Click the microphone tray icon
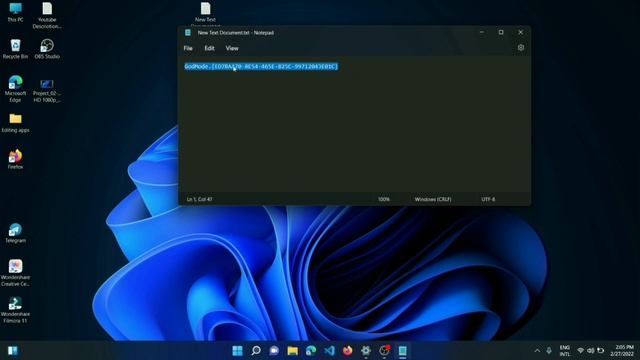Viewport: 640px width, 360px height. [x=549, y=351]
